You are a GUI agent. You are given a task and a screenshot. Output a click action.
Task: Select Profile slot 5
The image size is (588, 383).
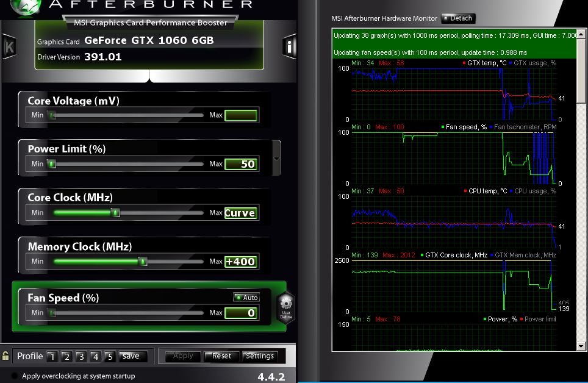[x=110, y=356]
